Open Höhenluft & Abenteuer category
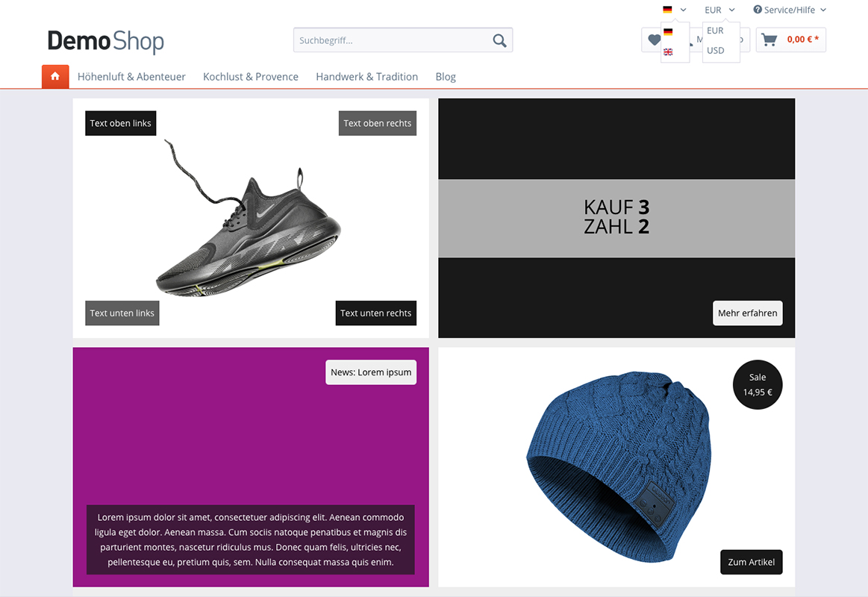This screenshot has width=868, height=597. click(131, 76)
